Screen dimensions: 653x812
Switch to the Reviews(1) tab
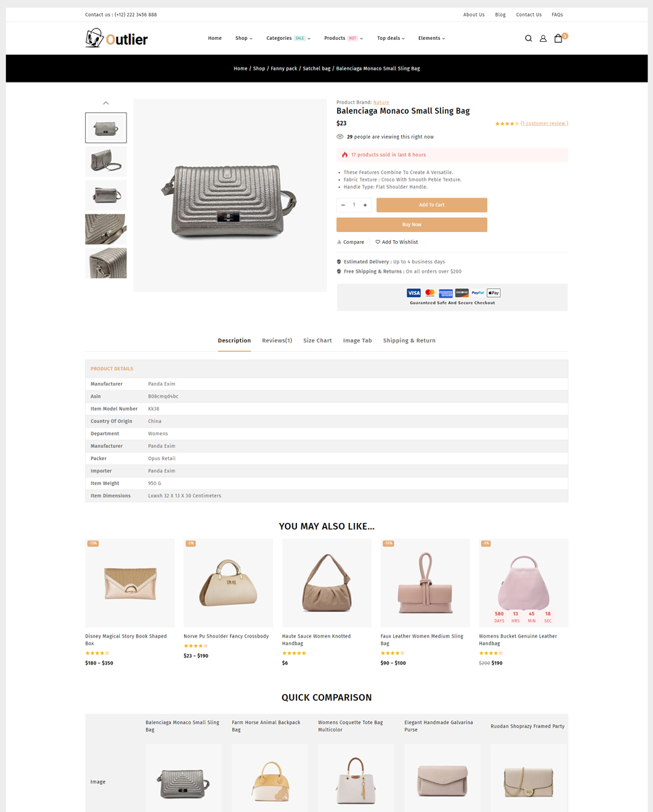click(x=277, y=340)
